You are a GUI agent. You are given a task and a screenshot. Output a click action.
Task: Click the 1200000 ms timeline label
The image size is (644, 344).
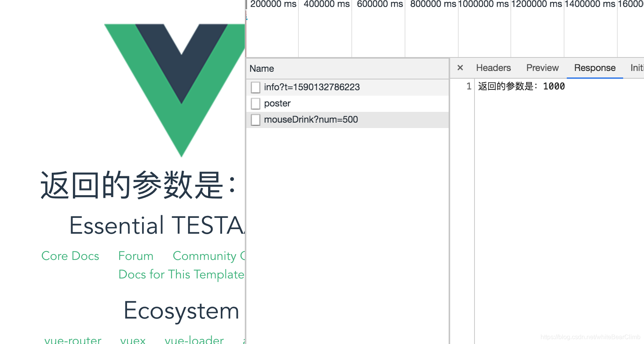click(x=537, y=4)
